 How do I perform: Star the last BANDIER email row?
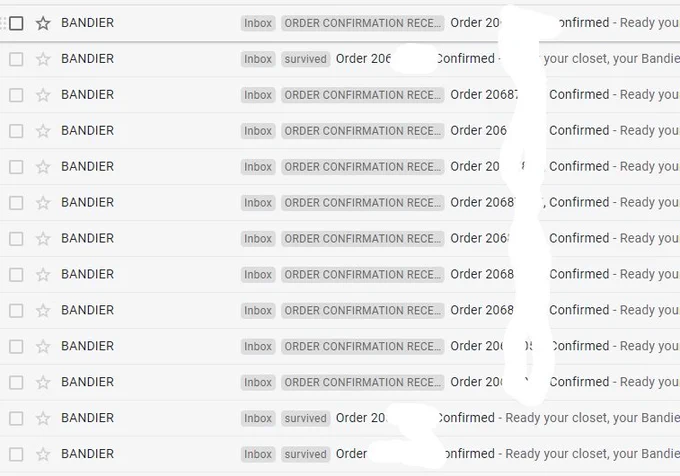coord(43,455)
